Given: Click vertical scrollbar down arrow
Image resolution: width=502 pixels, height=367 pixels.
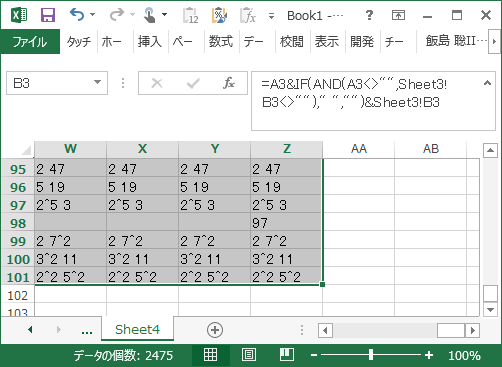Looking at the screenshot, I should pos(490,309).
